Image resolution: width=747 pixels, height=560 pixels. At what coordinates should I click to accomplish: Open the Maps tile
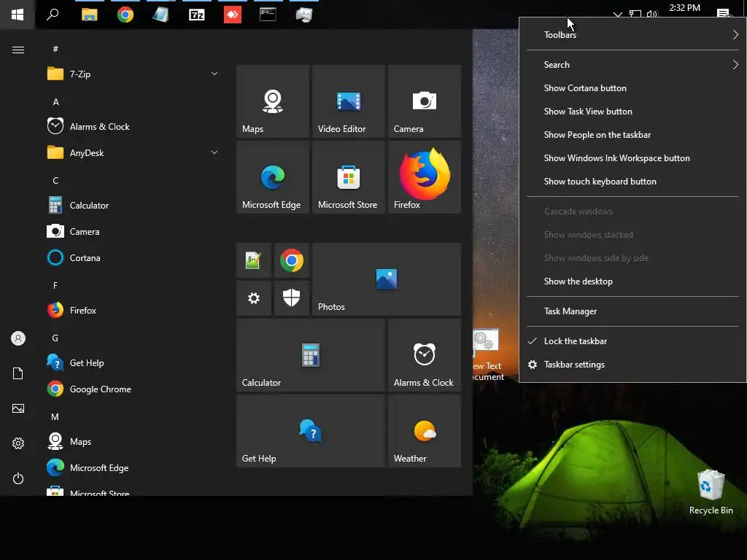click(x=273, y=101)
